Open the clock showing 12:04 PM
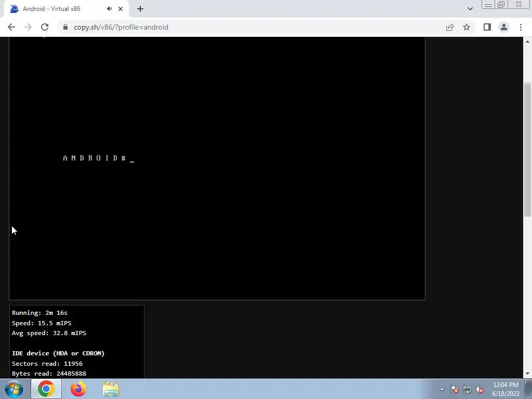The image size is (532, 399). (x=506, y=389)
